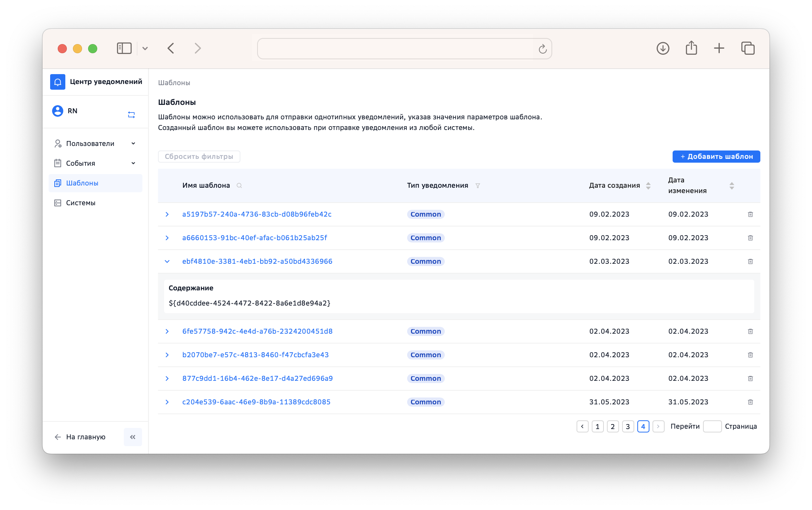Click the notification center bell icon
812x510 pixels.
pyautogui.click(x=58, y=82)
